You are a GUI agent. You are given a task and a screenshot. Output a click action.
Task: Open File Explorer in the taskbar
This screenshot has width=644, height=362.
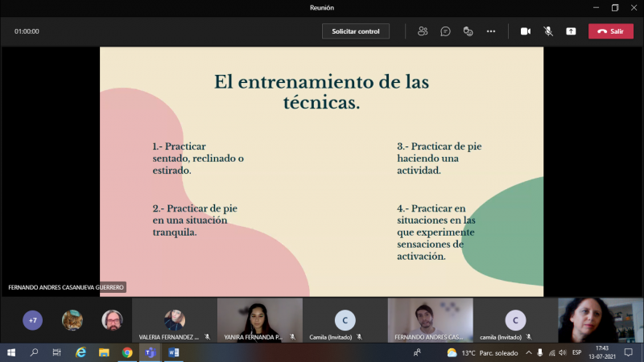tap(104, 352)
